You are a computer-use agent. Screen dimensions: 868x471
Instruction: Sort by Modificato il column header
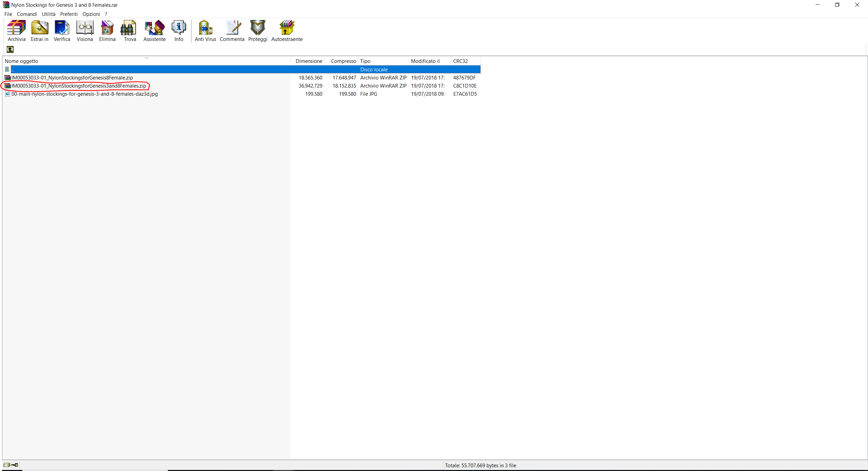[430, 61]
